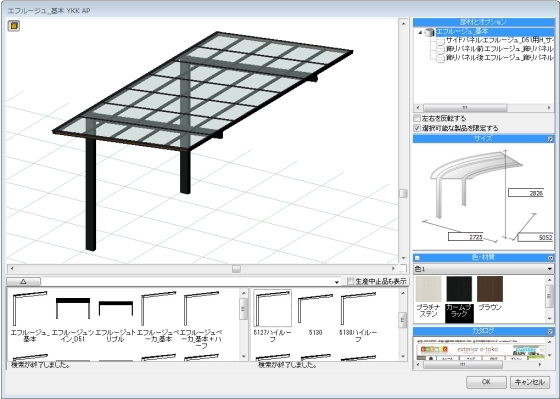Collapse the 色・材質 panel left icon
This screenshot has height=399, width=560.
tap(417, 258)
